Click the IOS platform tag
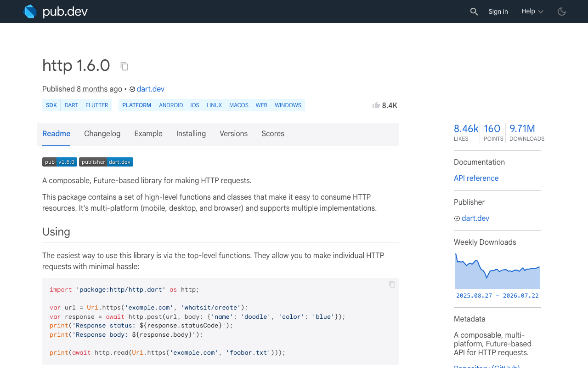588x368 pixels. point(195,105)
